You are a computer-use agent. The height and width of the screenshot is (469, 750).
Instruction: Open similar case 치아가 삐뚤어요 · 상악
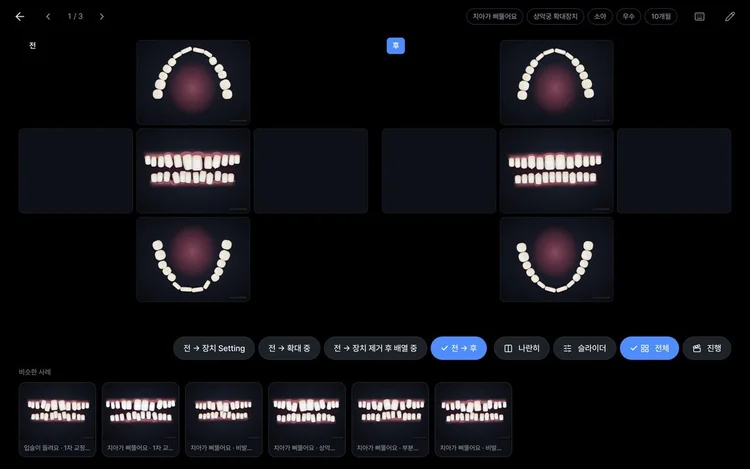tap(307, 419)
